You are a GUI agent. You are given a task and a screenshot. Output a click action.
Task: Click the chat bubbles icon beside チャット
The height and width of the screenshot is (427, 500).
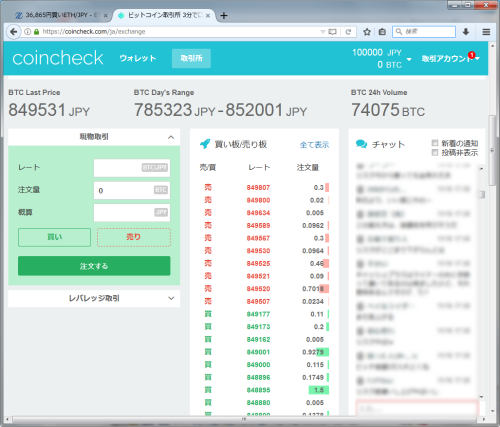pos(361,144)
